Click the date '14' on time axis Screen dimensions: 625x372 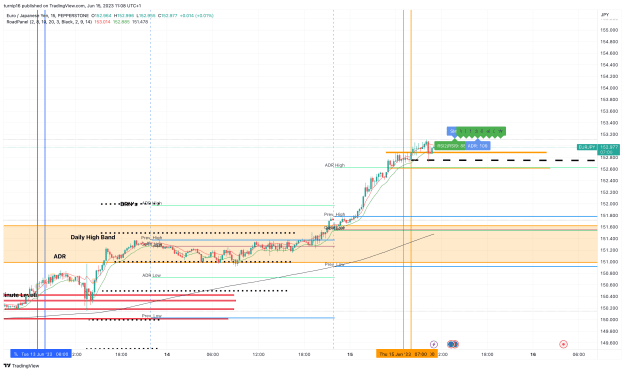coord(167,354)
